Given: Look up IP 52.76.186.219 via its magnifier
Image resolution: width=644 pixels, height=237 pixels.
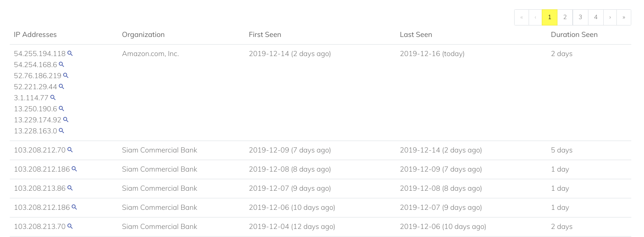Looking at the screenshot, I should click(66, 76).
